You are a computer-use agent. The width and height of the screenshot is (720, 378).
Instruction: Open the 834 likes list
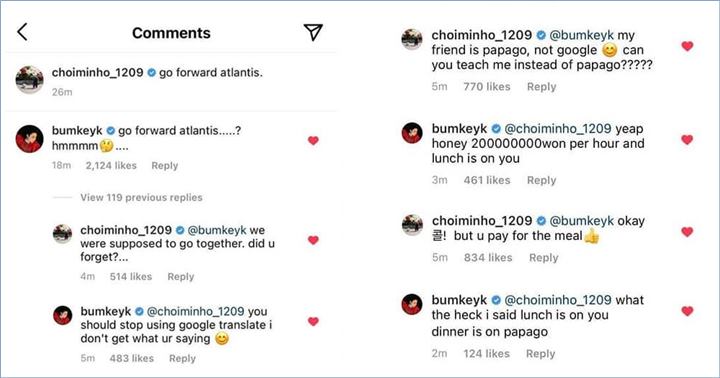488,258
